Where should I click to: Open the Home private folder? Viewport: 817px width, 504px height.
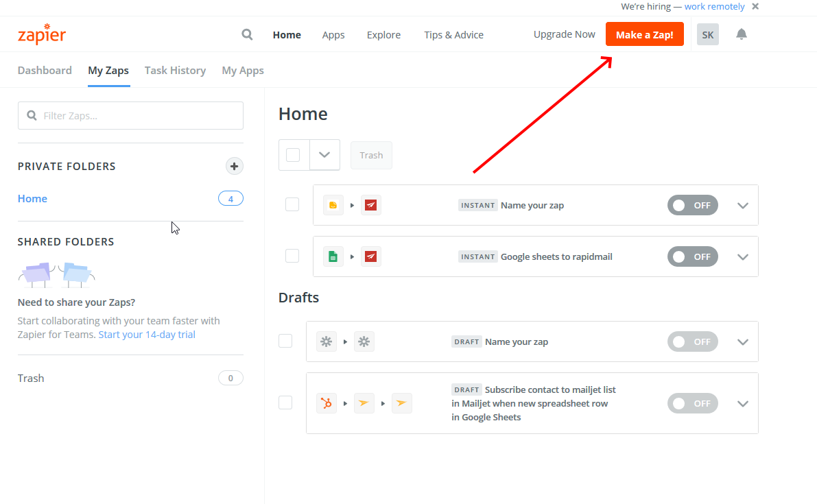32,198
